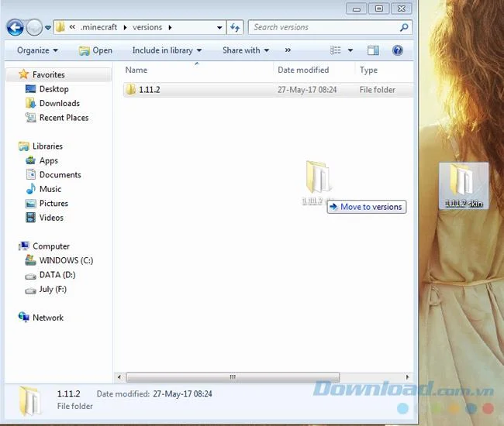Screen dimensions: 504x426
Task: Expand the Organize menu
Action: coord(37,50)
